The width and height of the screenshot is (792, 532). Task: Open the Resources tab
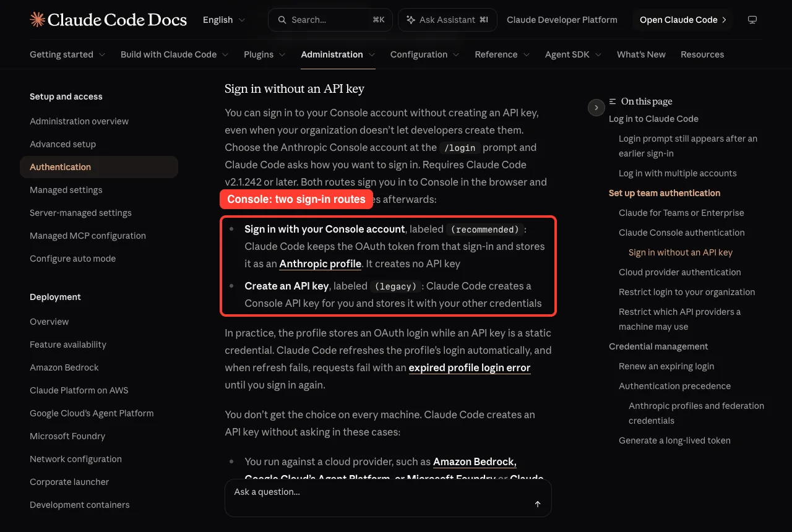point(702,54)
